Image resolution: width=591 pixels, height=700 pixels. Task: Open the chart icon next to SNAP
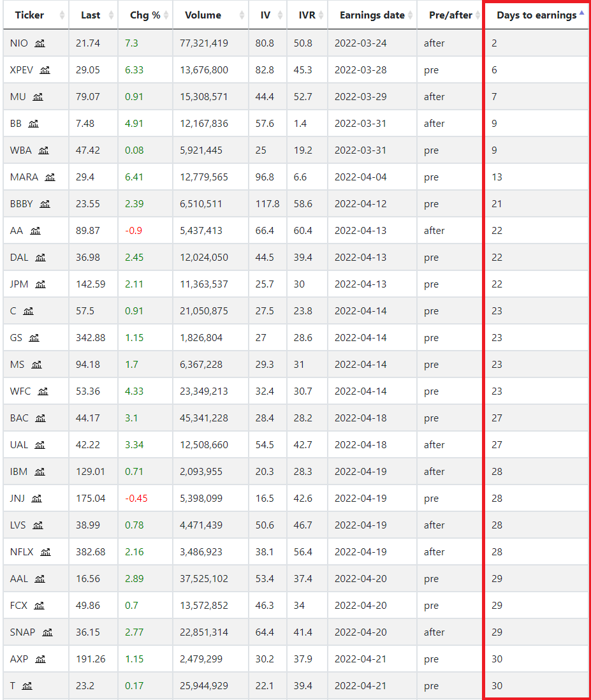click(47, 632)
